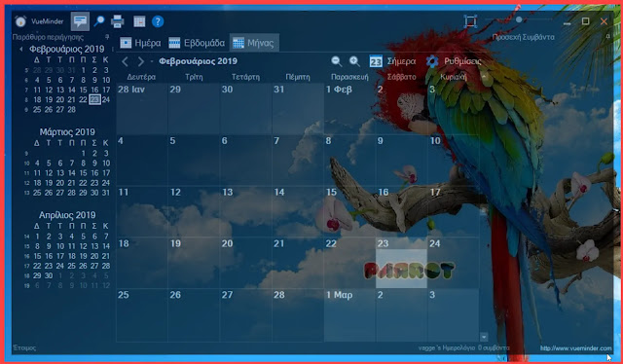Switch to the Ημέρα view tab
Viewport: 623px width, 364px height.
(x=140, y=43)
